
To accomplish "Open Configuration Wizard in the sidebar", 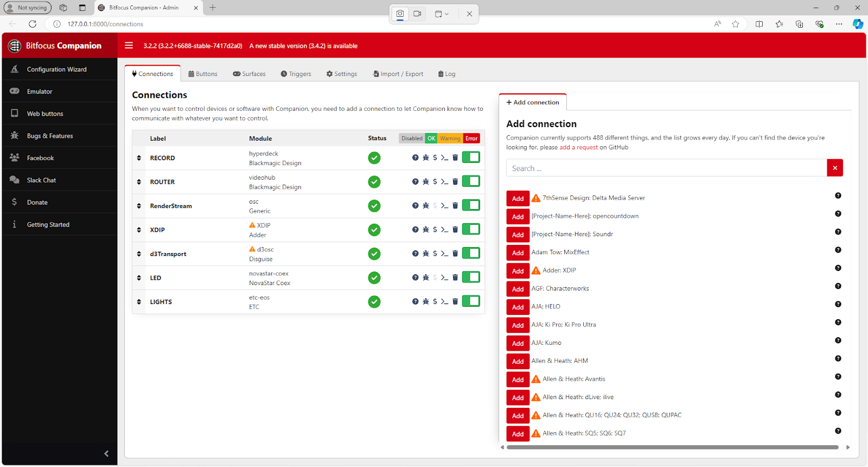I will [60, 69].
